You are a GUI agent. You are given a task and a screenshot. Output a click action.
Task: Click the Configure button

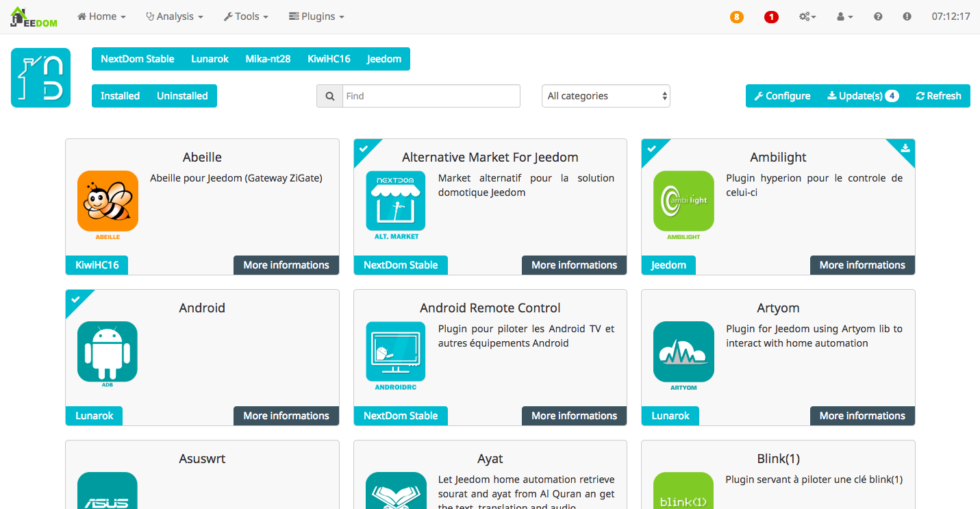point(782,96)
